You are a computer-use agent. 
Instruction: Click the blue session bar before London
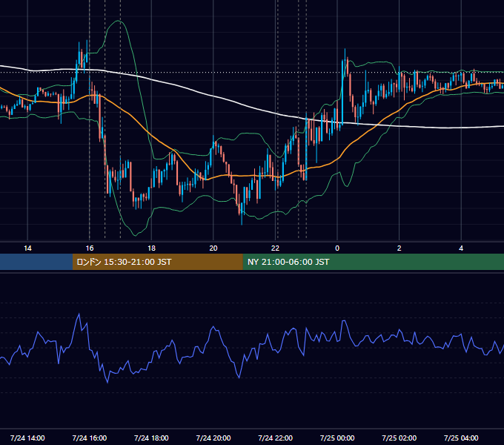[36, 262]
